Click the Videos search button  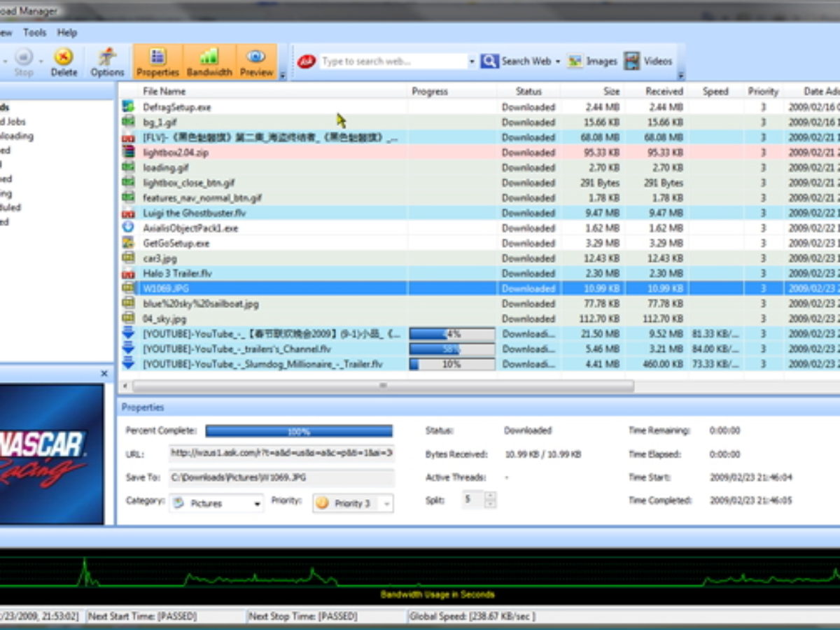648,62
